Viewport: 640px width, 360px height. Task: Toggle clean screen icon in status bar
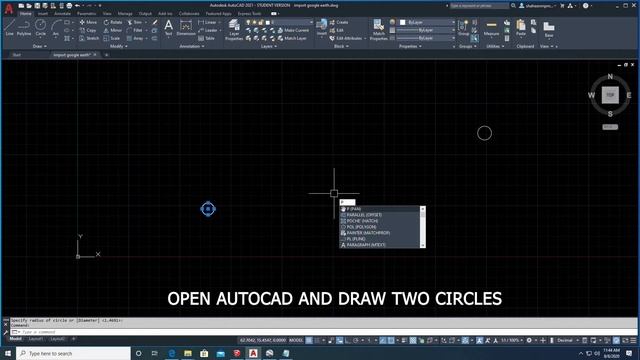[625, 340]
